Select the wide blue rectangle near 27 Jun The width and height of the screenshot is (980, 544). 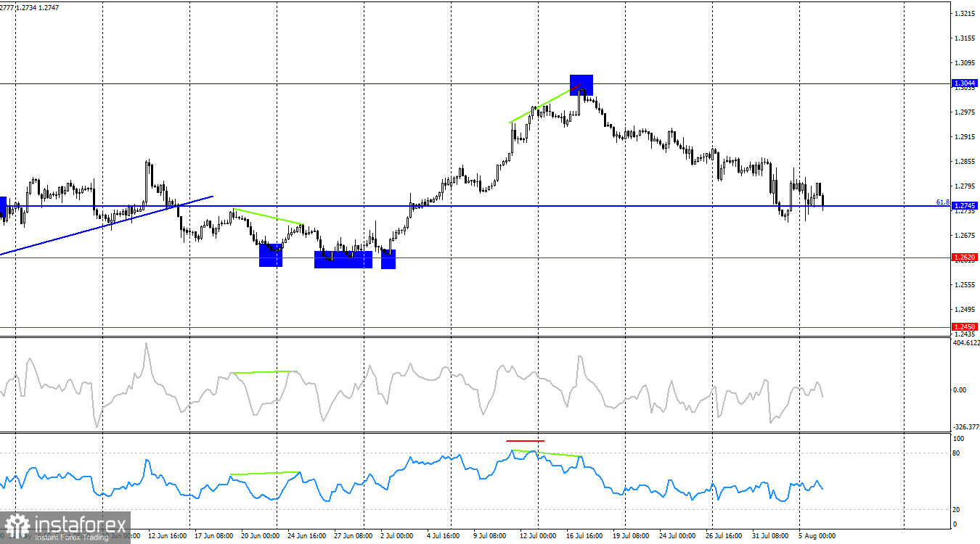[x=343, y=260]
